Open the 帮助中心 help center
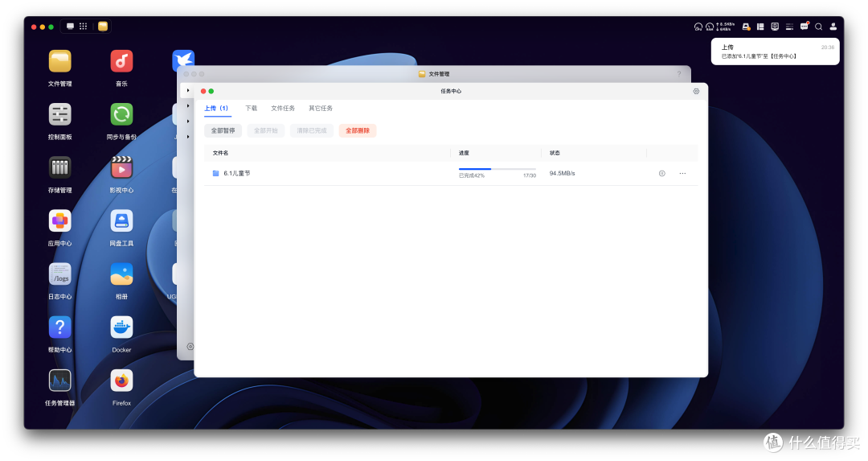Screen dimensions: 868x461 click(x=59, y=327)
